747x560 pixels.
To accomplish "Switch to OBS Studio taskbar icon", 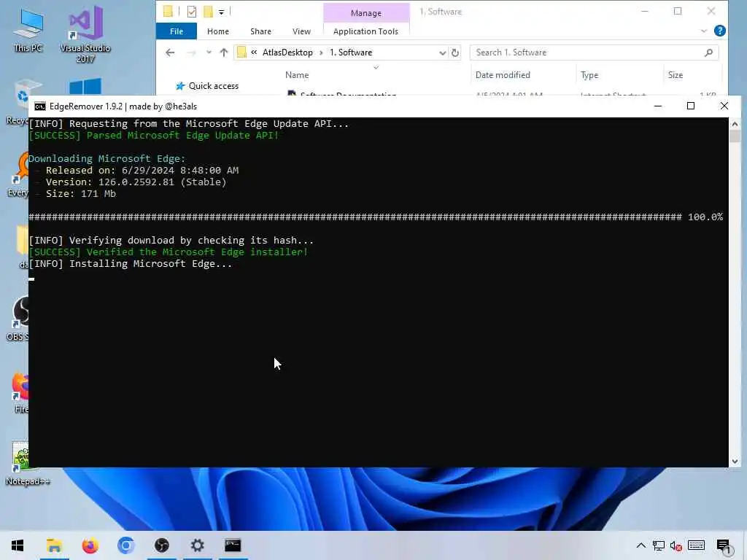I will pyautogui.click(x=161, y=545).
